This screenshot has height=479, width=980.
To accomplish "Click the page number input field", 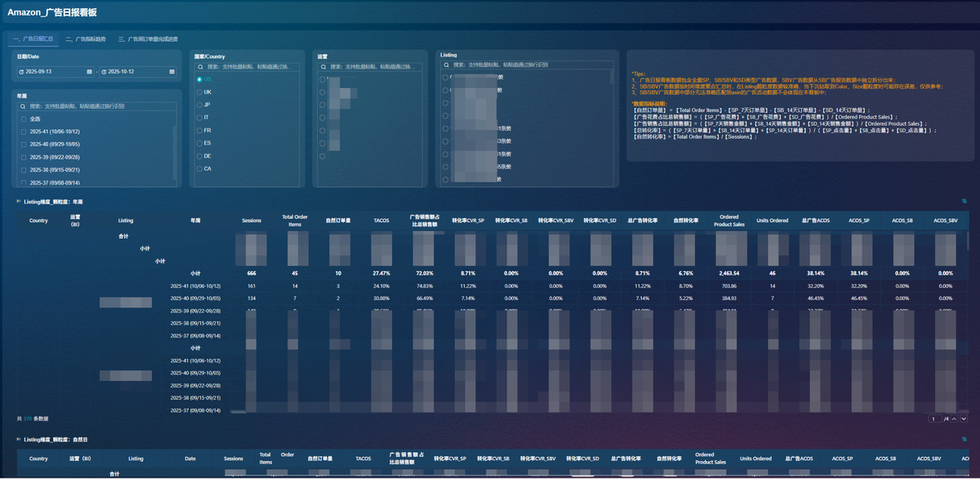I will [935, 419].
